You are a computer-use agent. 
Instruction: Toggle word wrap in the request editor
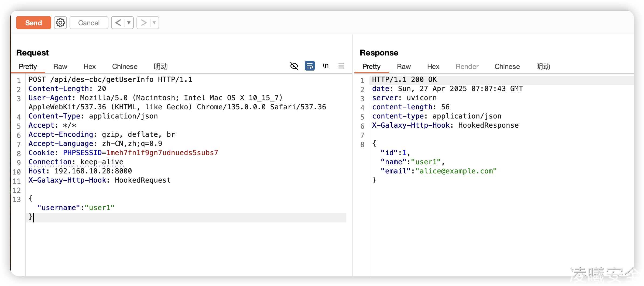click(310, 66)
